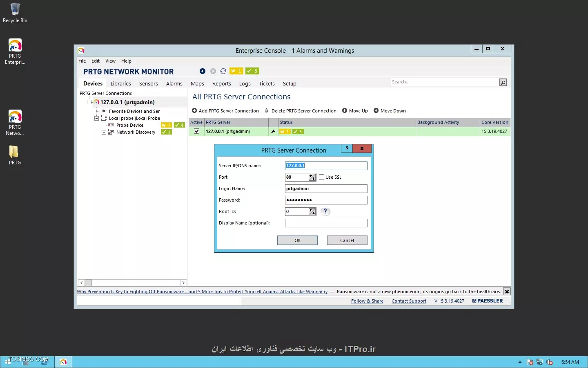Click the Enterprise Console taskbar button
Viewport: 588px width, 368px height.
63,362
